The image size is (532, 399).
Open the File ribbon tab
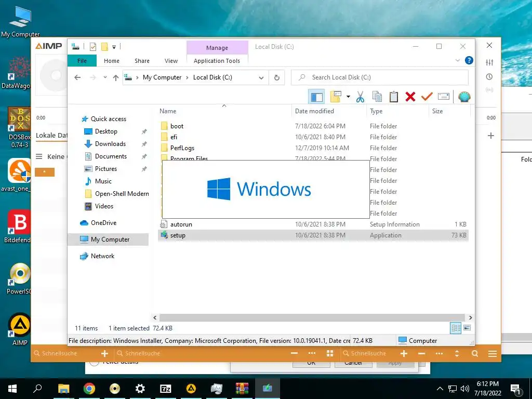pyautogui.click(x=82, y=61)
